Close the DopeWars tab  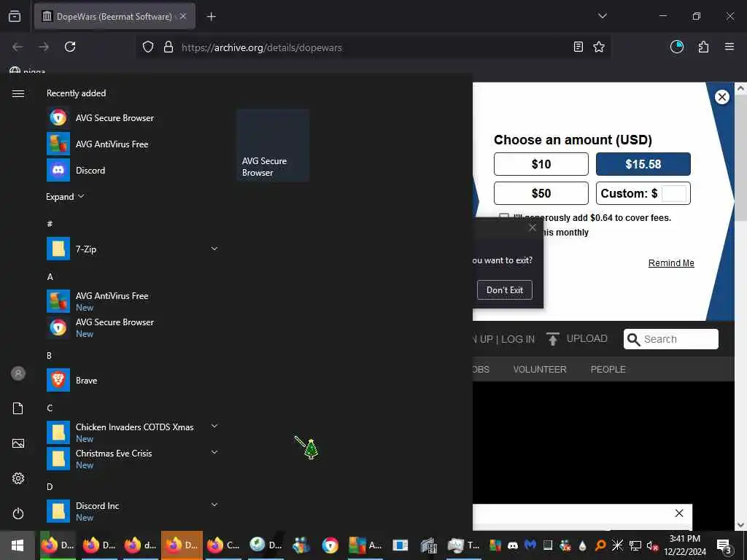pyautogui.click(x=183, y=16)
